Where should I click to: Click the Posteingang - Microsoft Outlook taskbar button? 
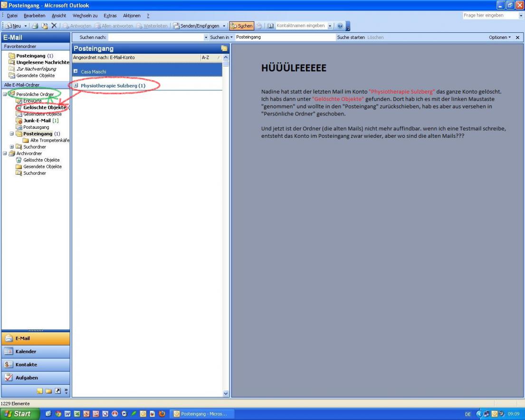[203, 414]
